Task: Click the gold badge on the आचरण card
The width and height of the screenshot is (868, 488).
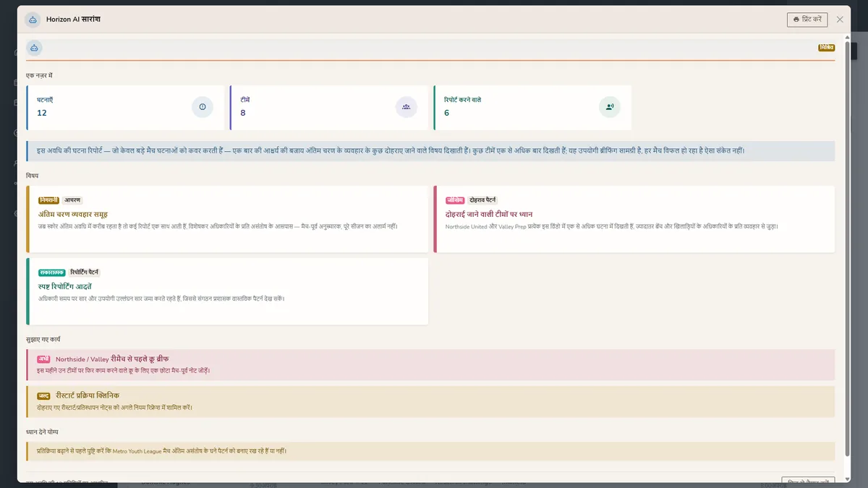Action: 48,200
